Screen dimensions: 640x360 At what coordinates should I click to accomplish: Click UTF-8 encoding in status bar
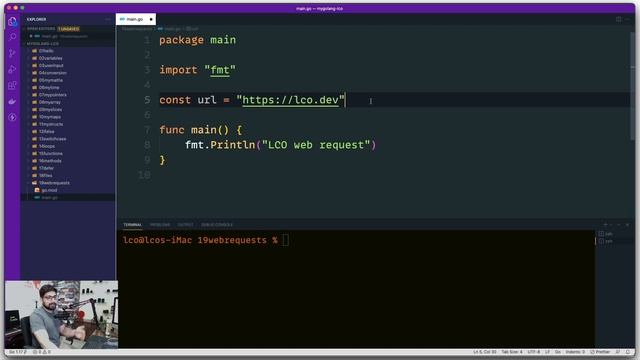(x=533, y=352)
